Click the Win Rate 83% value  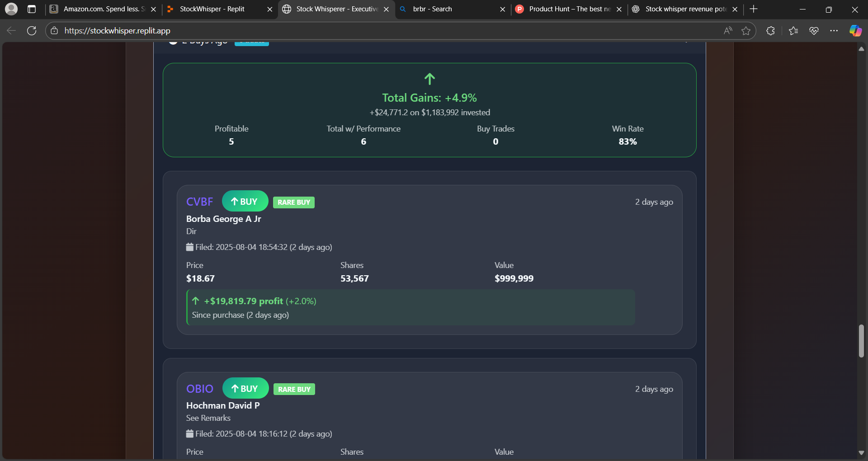tap(627, 141)
